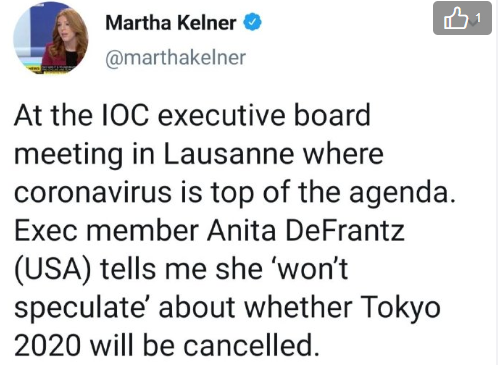Click the word "coronavirus" in the tweet
Viewport: 498px width, 365px height.
[x=93, y=192]
